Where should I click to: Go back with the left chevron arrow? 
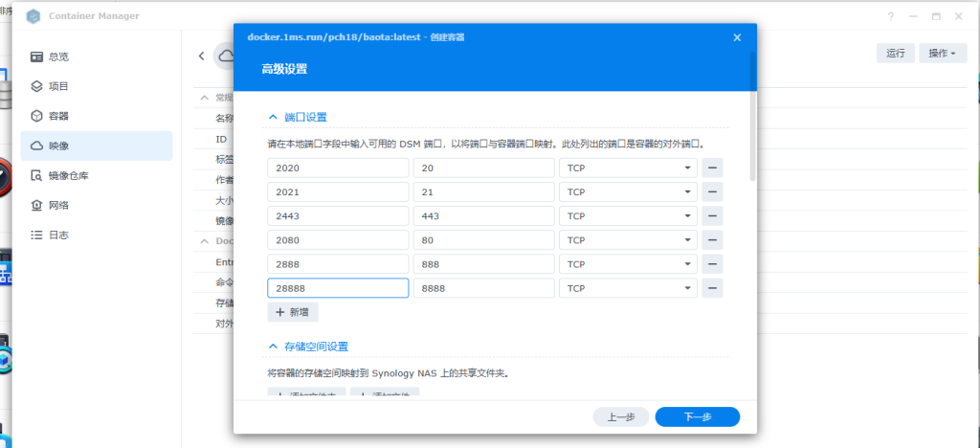tap(201, 56)
